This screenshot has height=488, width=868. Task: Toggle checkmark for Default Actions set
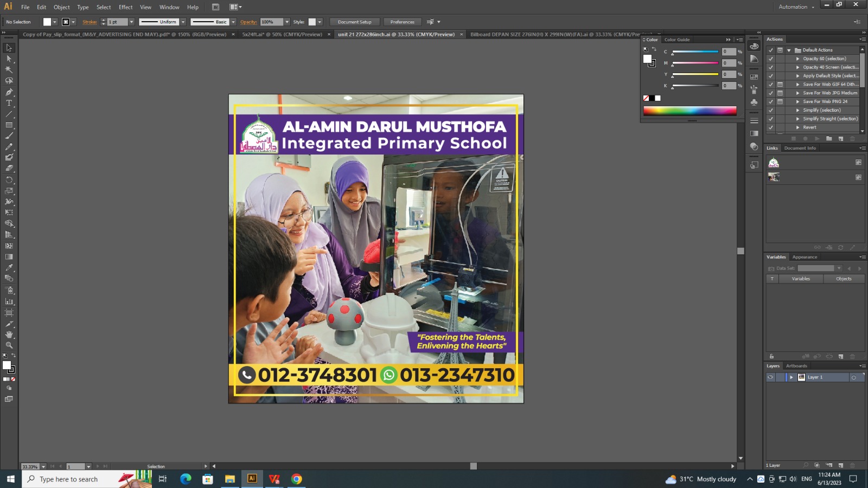click(x=771, y=50)
